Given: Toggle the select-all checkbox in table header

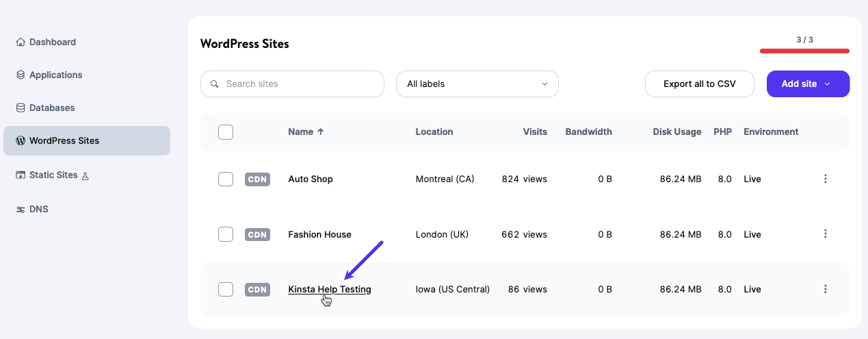Looking at the screenshot, I should point(226,132).
